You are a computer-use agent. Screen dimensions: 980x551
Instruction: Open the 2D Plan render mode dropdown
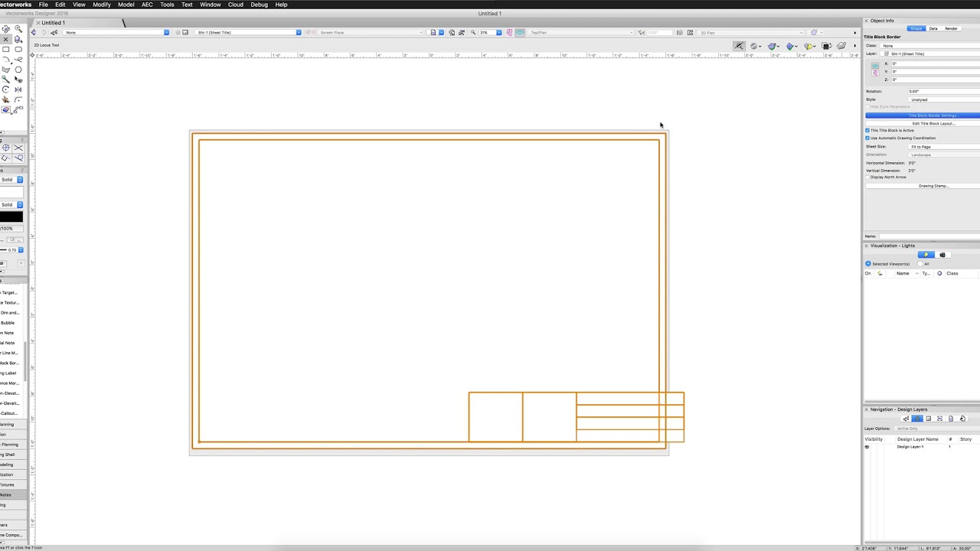click(x=750, y=32)
